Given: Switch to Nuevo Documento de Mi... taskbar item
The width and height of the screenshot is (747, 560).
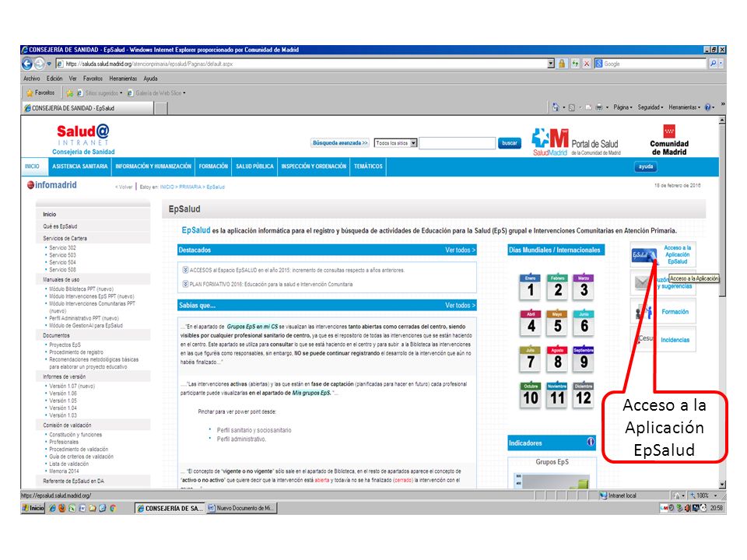Looking at the screenshot, I should (x=241, y=508).
